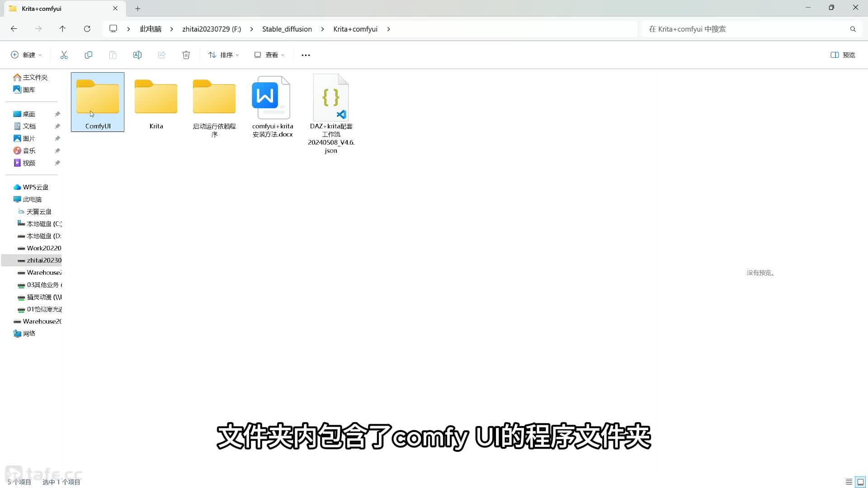Expand chevron after 此电脑 in breadcrumb
The image size is (868, 488).
pyautogui.click(x=172, y=29)
